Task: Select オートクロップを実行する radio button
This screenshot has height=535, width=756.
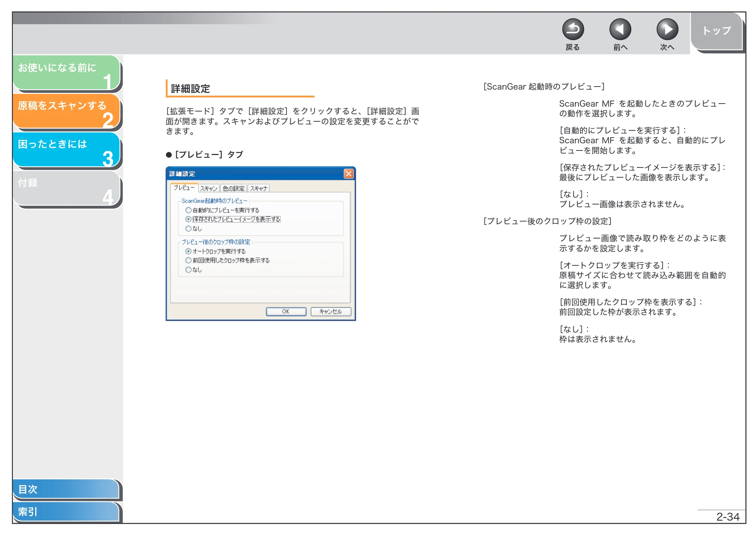Action: click(x=188, y=251)
